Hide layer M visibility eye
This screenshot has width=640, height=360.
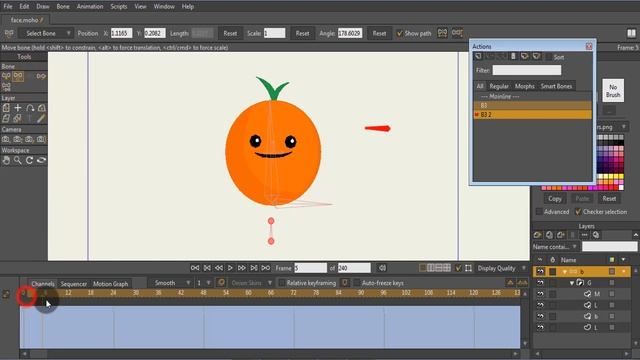click(x=540, y=294)
